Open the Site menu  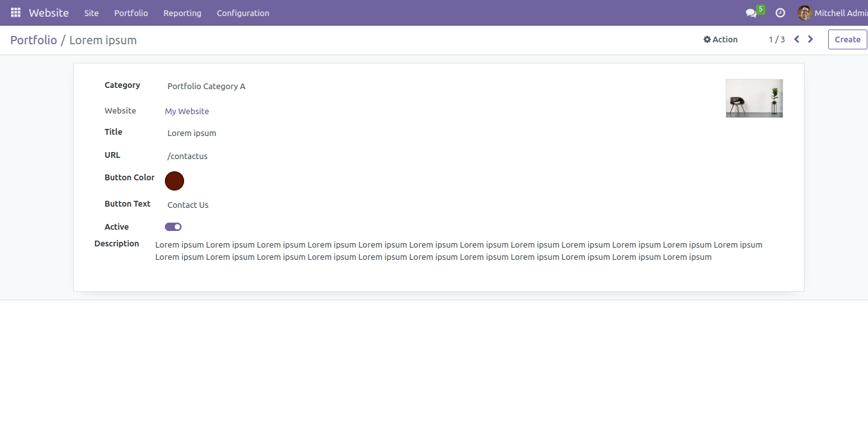(x=92, y=13)
